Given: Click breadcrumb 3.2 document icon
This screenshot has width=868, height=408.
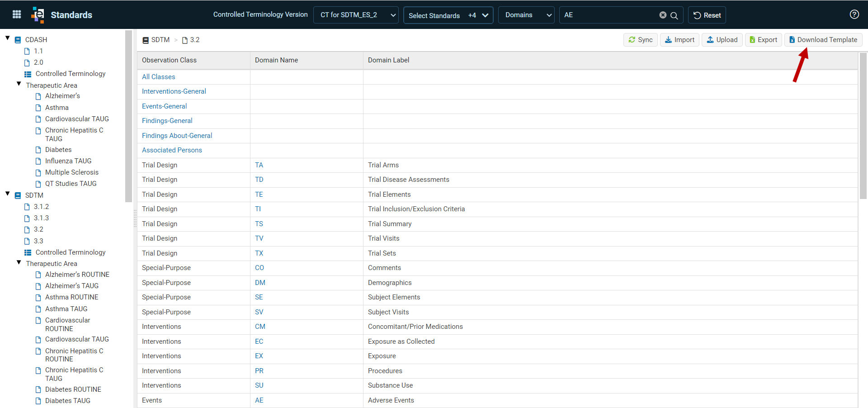Looking at the screenshot, I should [x=184, y=40].
